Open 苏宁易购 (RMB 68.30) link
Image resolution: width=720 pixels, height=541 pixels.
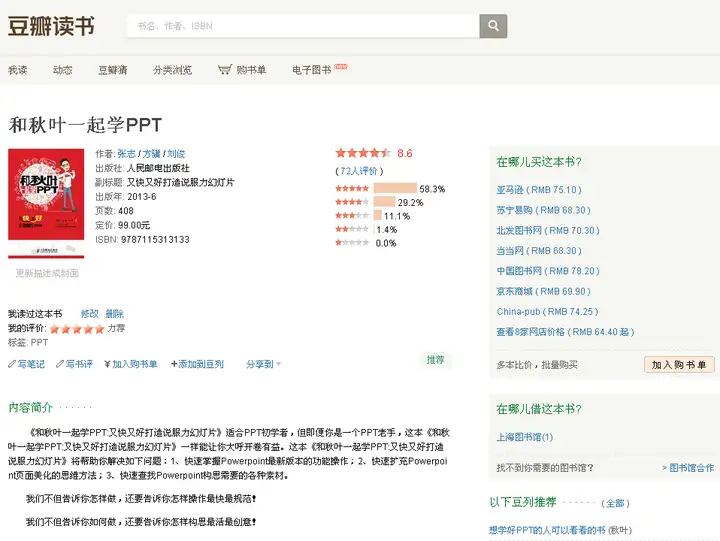pos(543,210)
